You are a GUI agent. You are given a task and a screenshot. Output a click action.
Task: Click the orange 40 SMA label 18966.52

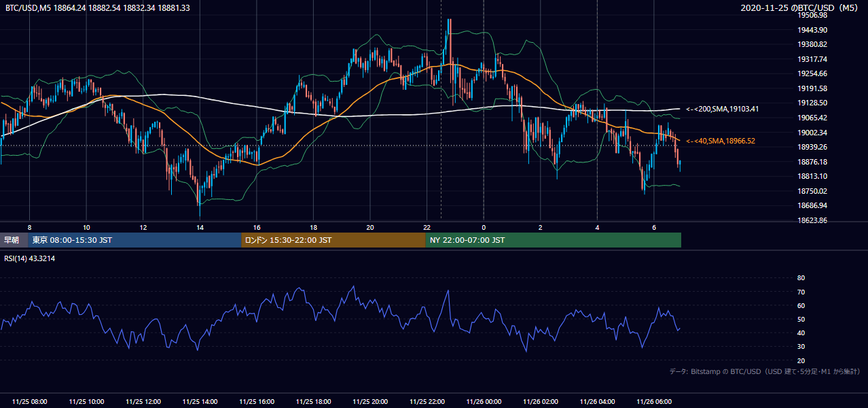click(x=721, y=141)
